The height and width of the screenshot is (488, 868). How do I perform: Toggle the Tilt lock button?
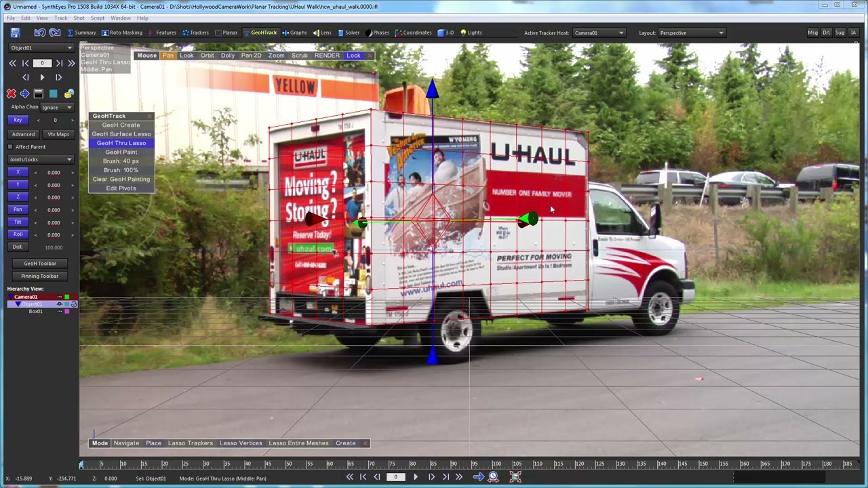(x=18, y=222)
